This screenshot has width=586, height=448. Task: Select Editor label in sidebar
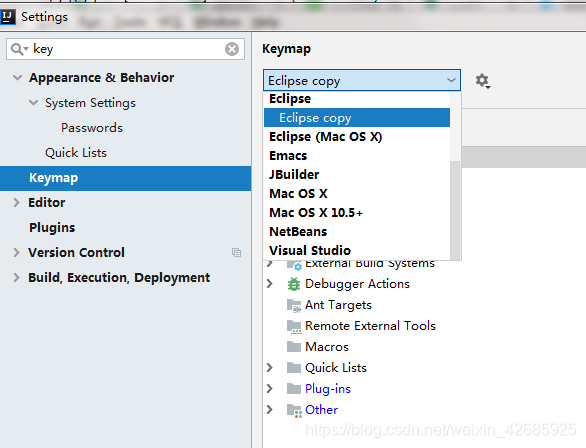47,203
